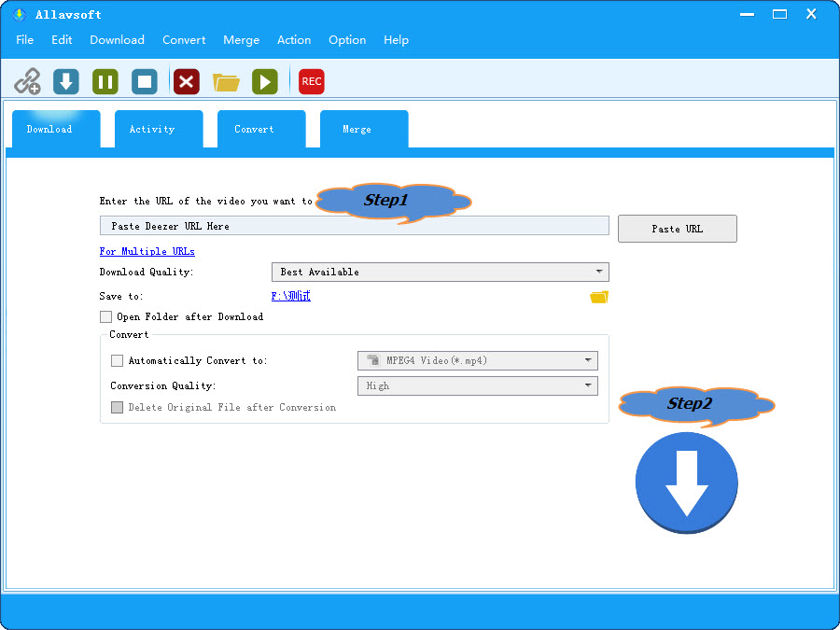The image size is (840, 630).
Task: Close the Allavsoft window
Action: click(811, 14)
